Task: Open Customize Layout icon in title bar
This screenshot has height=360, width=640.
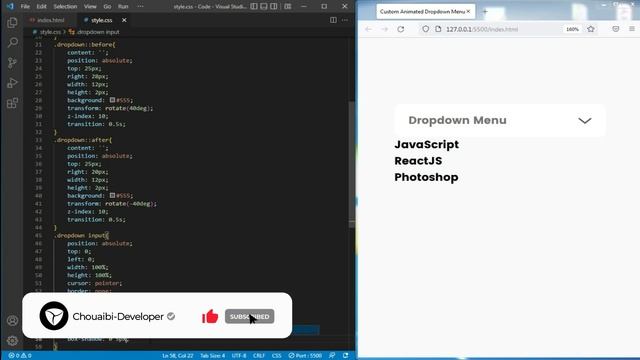Action: (x=288, y=6)
